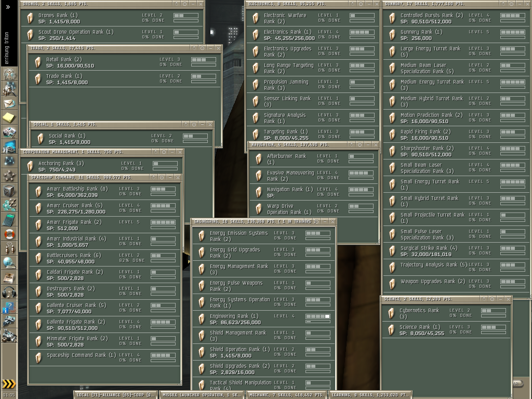Toggle the pin circle on Trade window

(202, 48)
